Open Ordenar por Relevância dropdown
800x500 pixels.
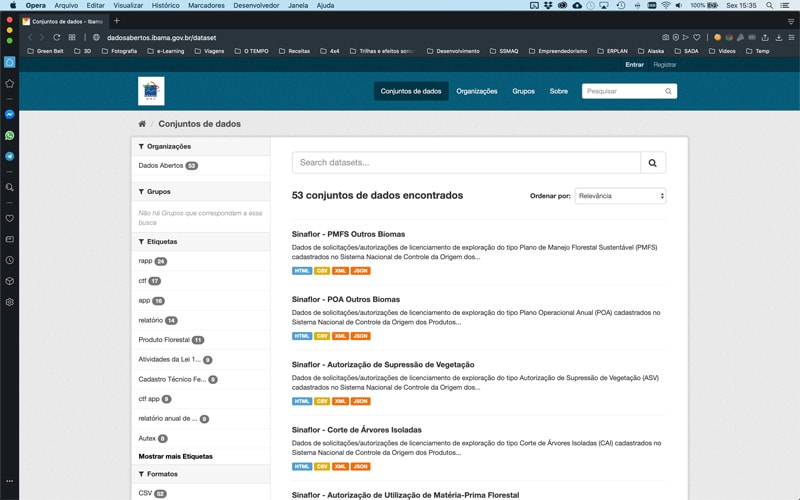coord(620,196)
